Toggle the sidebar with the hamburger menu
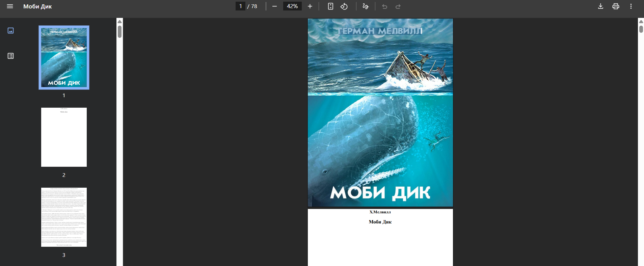The image size is (644, 266). tap(10, 6)
